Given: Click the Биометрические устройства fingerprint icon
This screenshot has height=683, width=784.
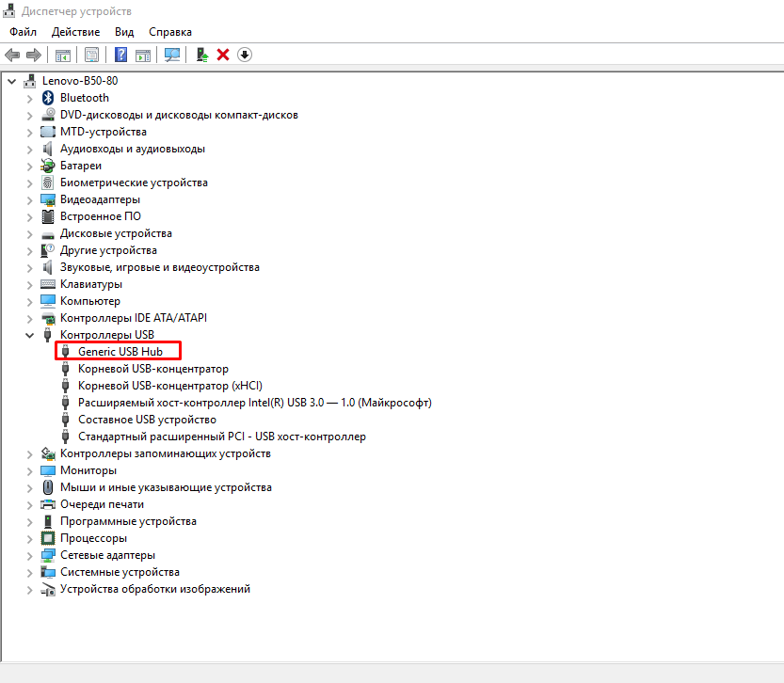Looking at the screenshot, I should point(48,183).
